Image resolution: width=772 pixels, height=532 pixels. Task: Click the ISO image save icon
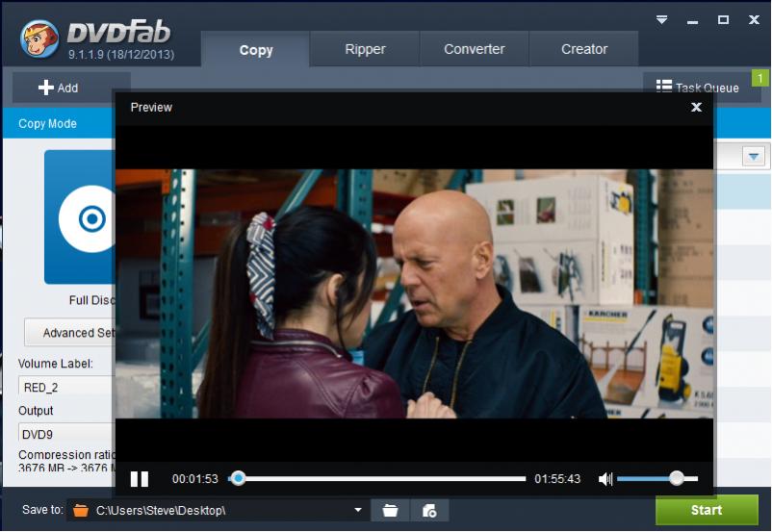click(x=429, y=510)
